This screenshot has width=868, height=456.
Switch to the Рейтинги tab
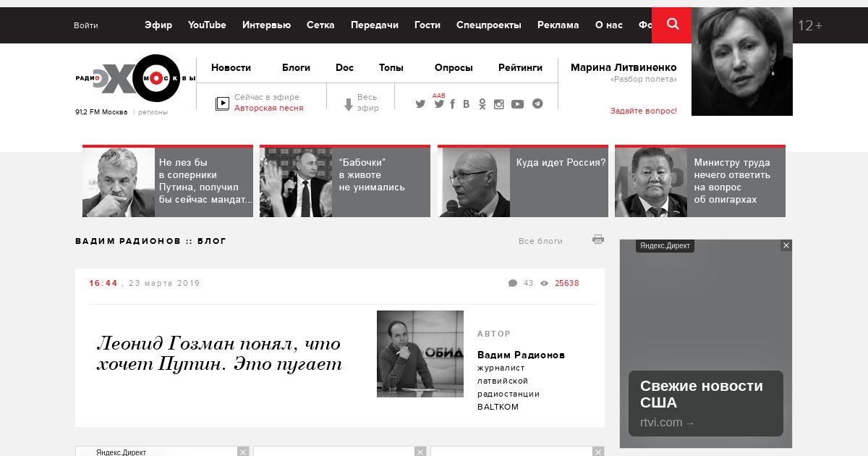520,67
